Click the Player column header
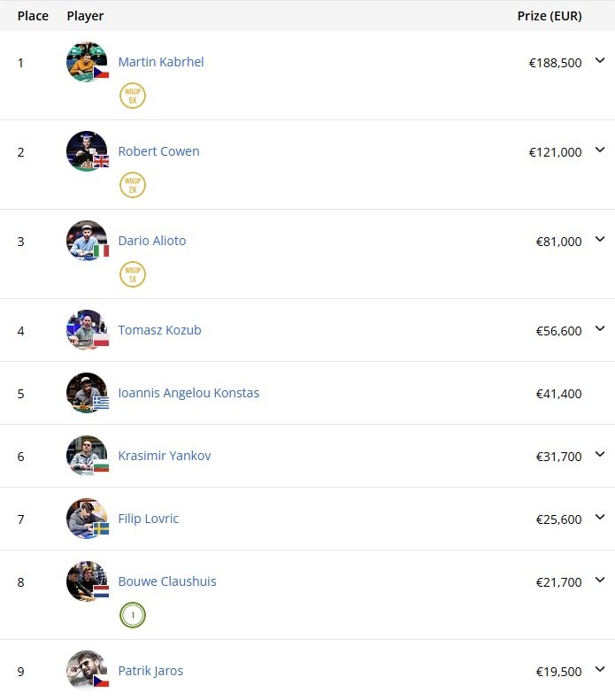This screenshot has height=700, width=615. click(x=85, y=16)
